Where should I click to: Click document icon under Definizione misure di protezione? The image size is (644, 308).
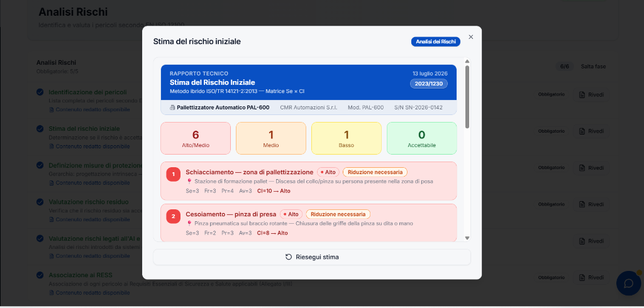(52, 183)
